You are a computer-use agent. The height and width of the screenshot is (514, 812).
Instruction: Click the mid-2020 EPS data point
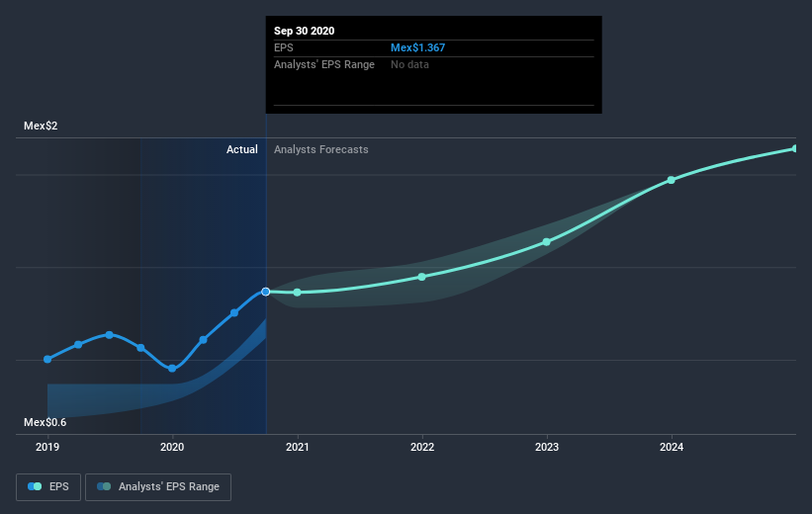pos(234,312)
